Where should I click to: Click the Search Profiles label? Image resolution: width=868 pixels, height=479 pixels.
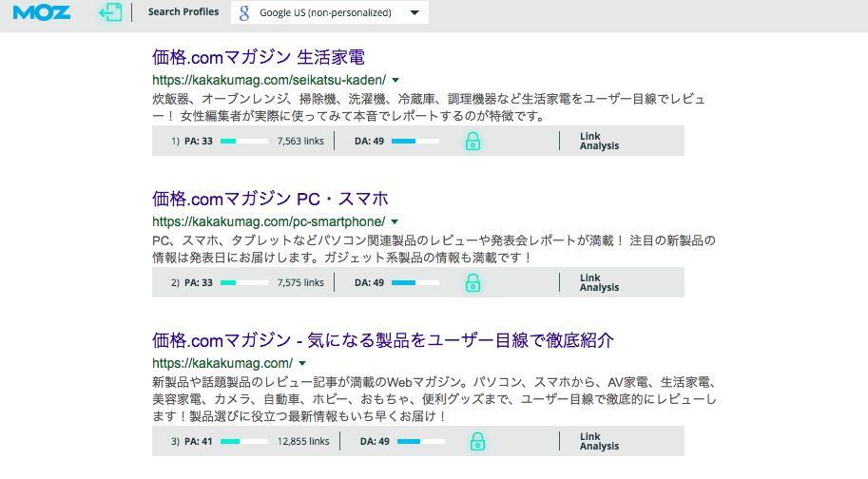point(183,11)
